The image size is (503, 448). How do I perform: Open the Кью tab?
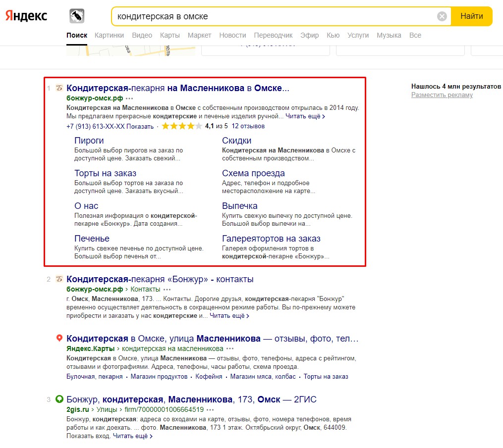(333, 35)
